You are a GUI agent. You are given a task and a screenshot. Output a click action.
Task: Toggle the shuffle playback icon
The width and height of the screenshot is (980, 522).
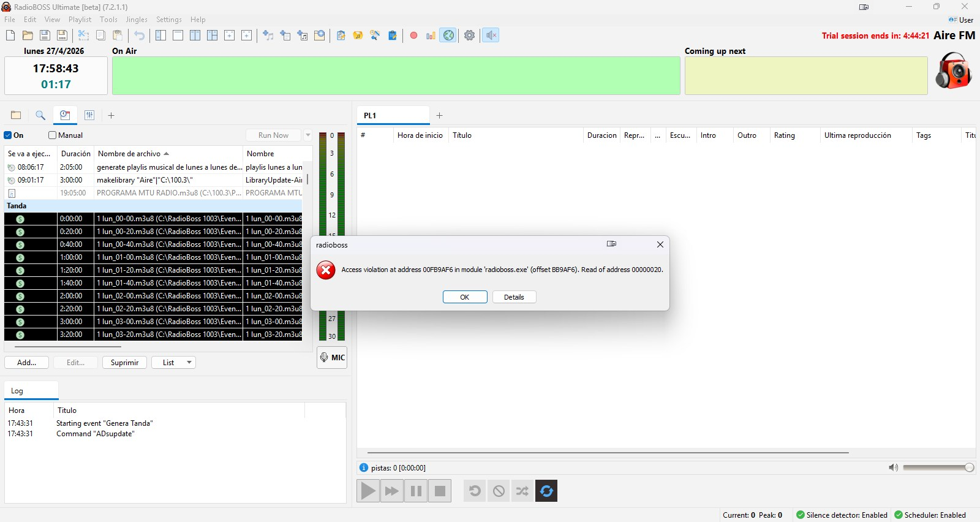pyautogui.click(x=522, y=491)
